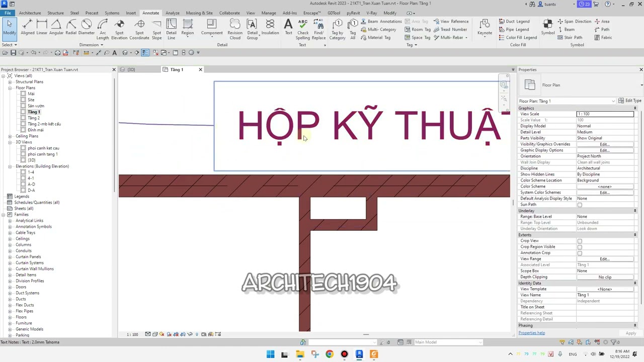Select the Spot Elevation tool
644x362 pixels.
pos(119,30)
